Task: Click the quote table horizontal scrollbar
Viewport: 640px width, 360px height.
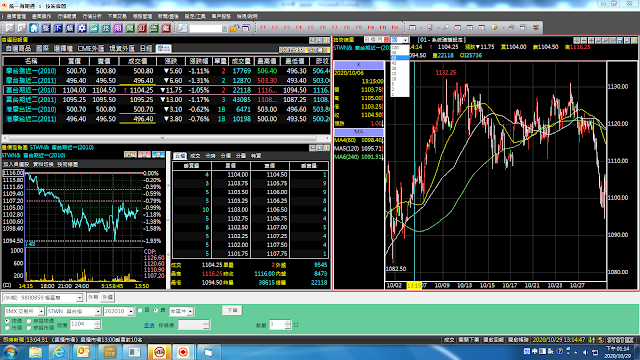Action: click(166, 138)
